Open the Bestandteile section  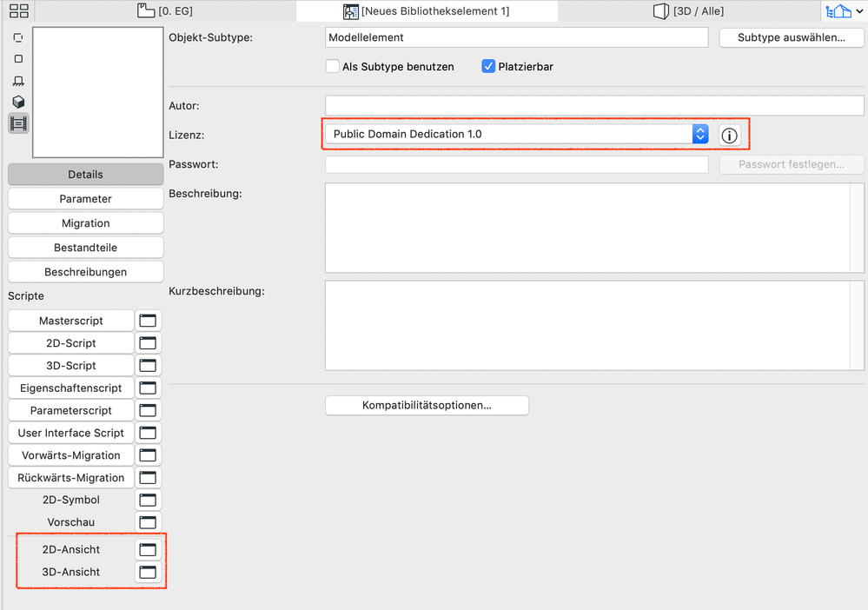(x=85, y=248)
